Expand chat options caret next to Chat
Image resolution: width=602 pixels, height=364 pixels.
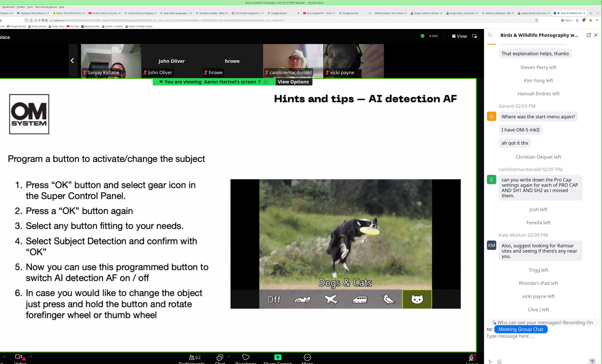[x=229, y=357]
